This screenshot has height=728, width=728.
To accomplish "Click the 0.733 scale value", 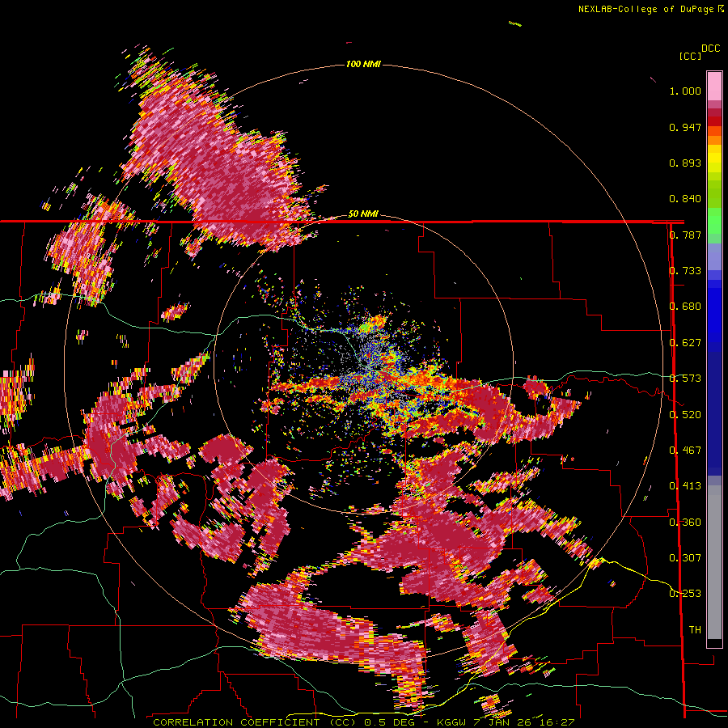I will (x=685, y=271).
